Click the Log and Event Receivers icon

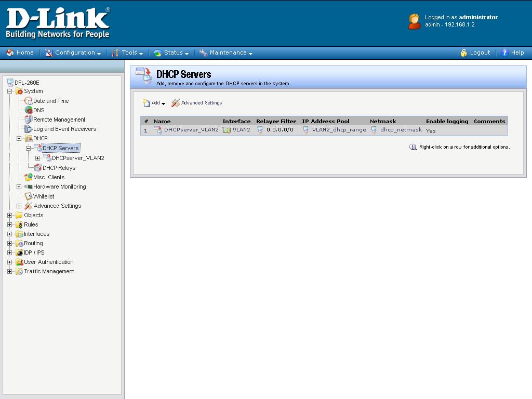(x=29, y=129)
